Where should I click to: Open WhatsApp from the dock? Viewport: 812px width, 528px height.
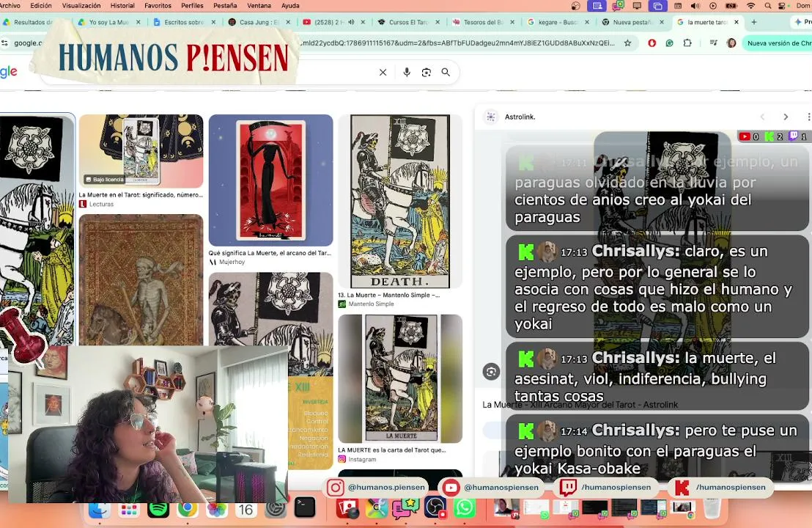tap(465, 507)
